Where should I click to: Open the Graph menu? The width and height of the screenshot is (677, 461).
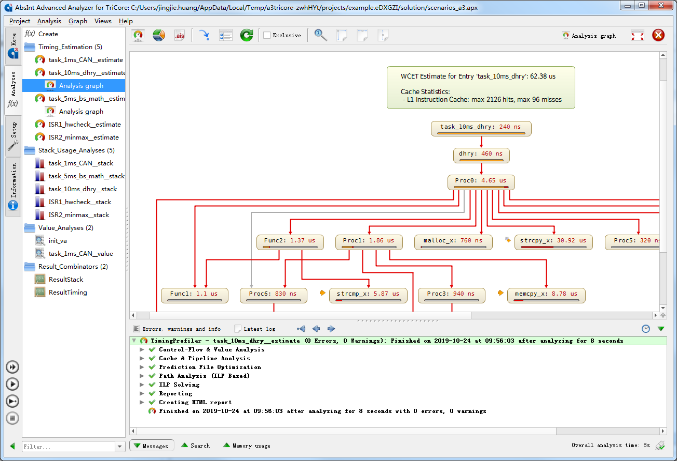tap(78, 21)
